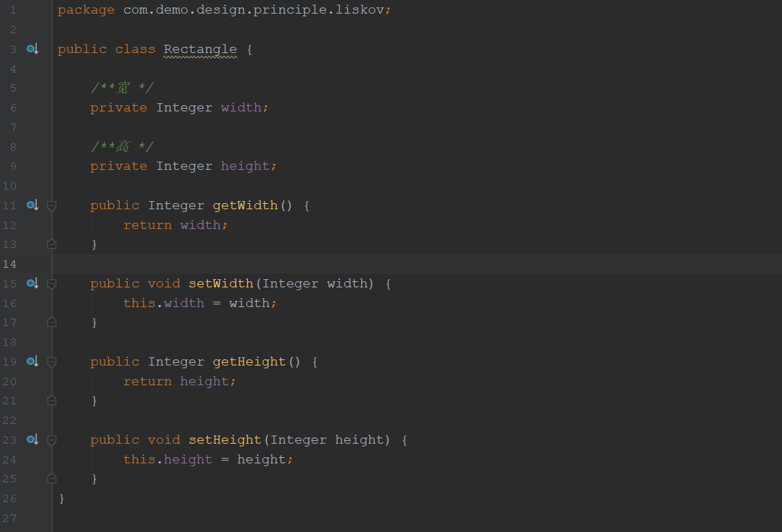Click the overridden gutter icon beside setWidth
Image resolution: width=782 pixels, height=532 pixels.
[x=32, y=283]
